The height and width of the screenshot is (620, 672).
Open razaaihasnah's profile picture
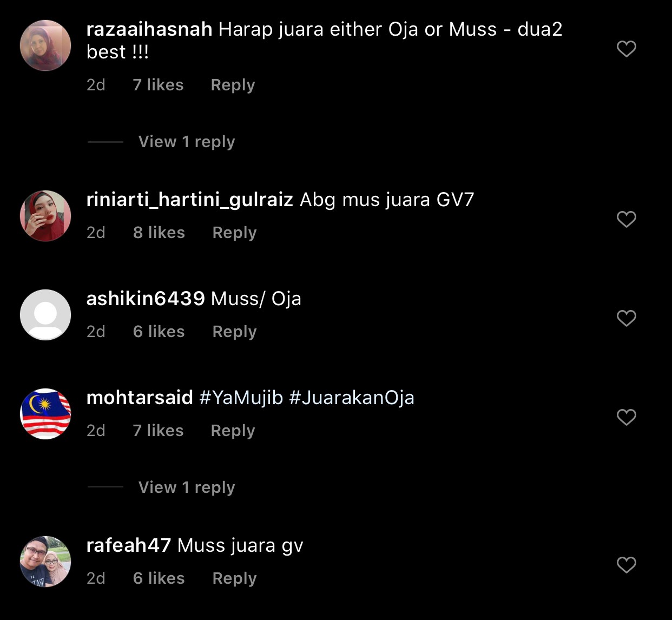coord(45,45)
